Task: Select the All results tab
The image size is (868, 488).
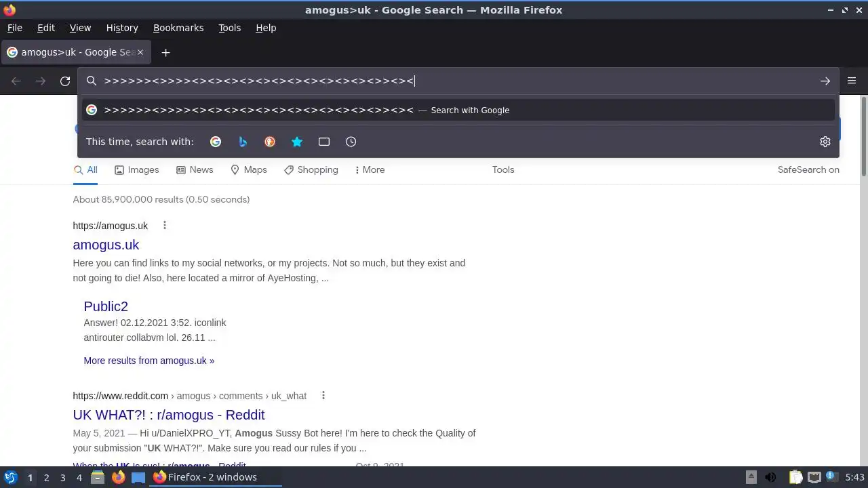Action: point(85,169)
